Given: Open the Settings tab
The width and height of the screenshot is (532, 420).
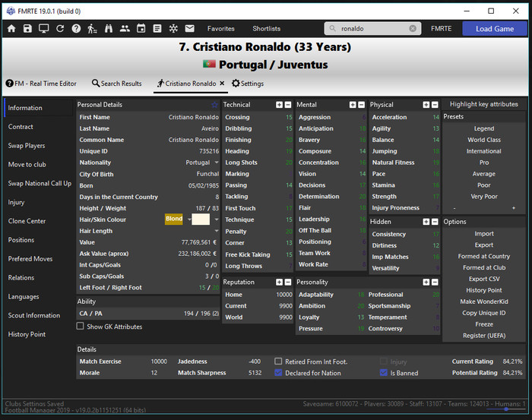Looking at the screenshot, I should pyautogui.click(x=248, y=84).
